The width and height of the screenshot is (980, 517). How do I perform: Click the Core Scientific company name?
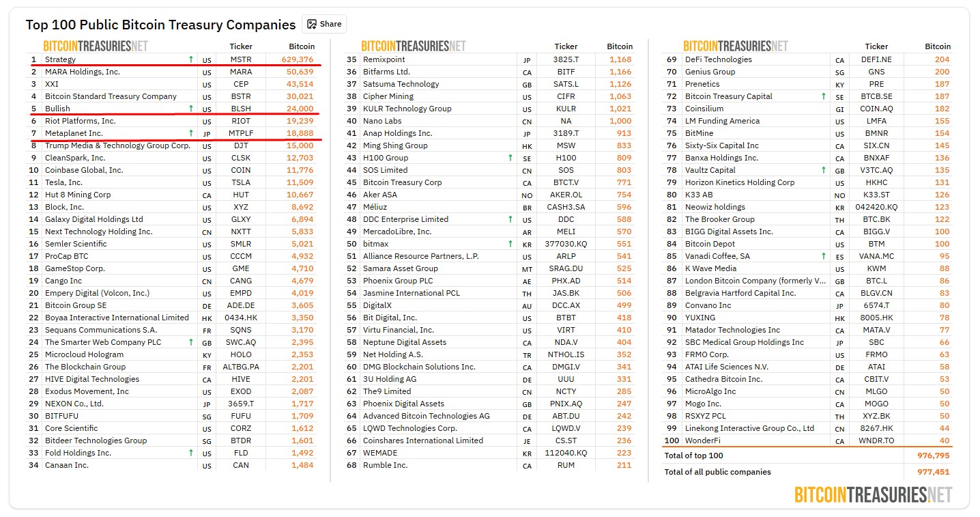[72, 428]
